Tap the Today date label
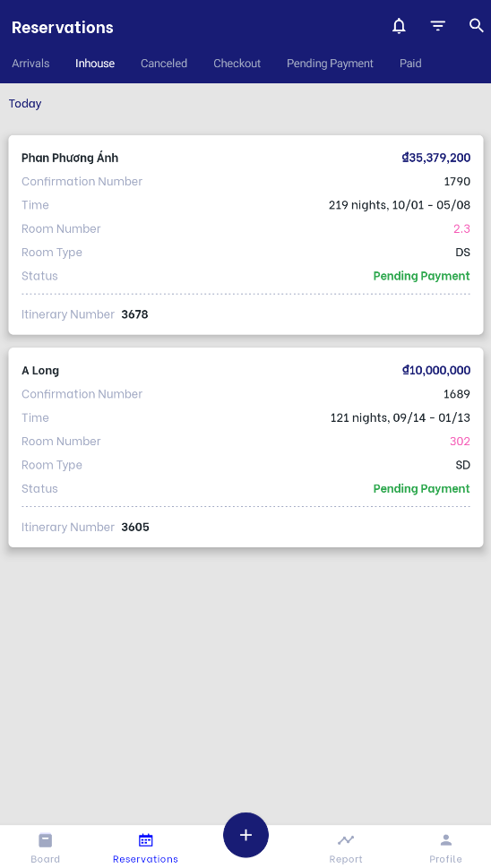 (x=25, y=104)
